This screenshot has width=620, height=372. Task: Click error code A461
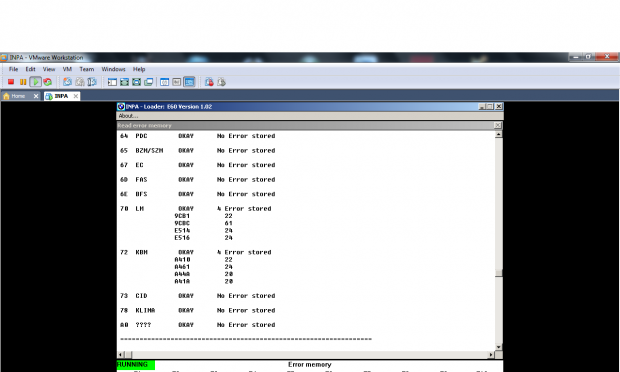[x=182, y=267]
